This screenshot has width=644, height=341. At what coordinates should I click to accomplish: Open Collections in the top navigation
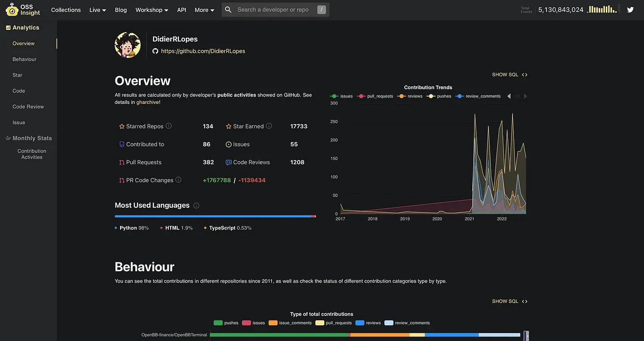pos(66,10)
